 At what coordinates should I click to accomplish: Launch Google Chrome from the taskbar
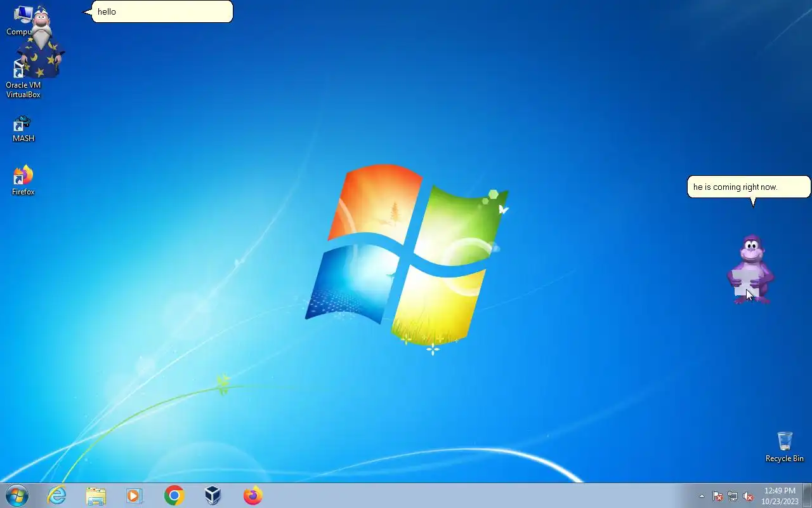tap(174, 495)
